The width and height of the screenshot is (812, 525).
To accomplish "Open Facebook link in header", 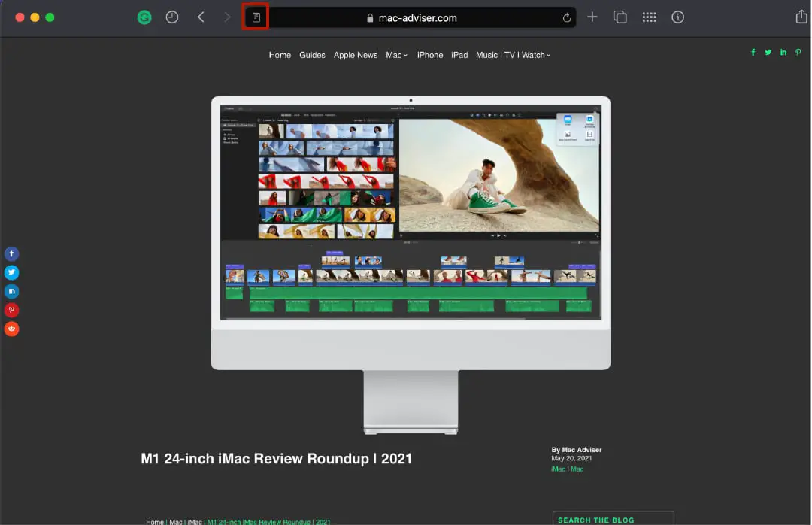I will [753, 53].
